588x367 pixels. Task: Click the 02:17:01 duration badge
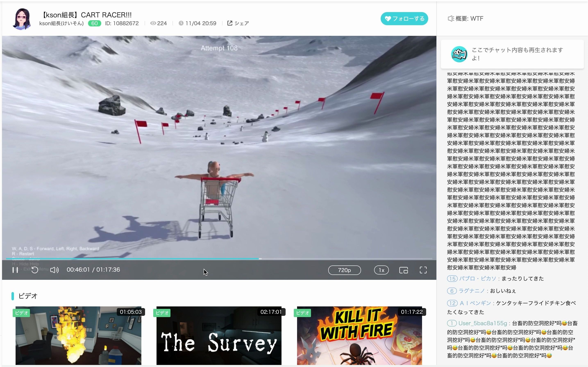pyautogui.click(x=271, y=312)
